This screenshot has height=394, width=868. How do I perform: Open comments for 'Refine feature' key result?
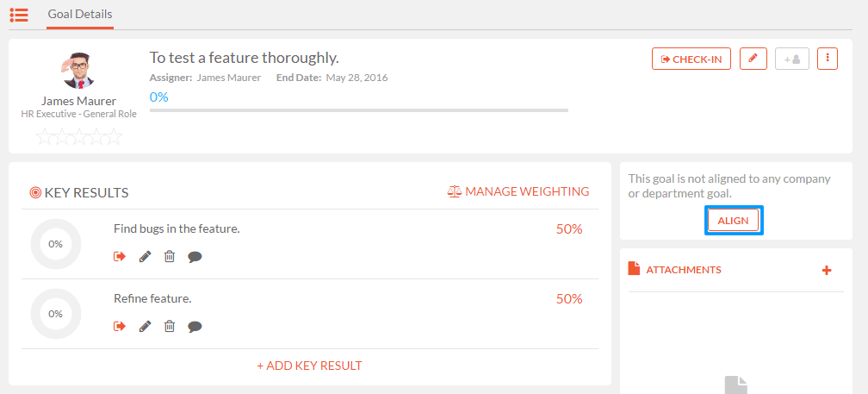195,327
